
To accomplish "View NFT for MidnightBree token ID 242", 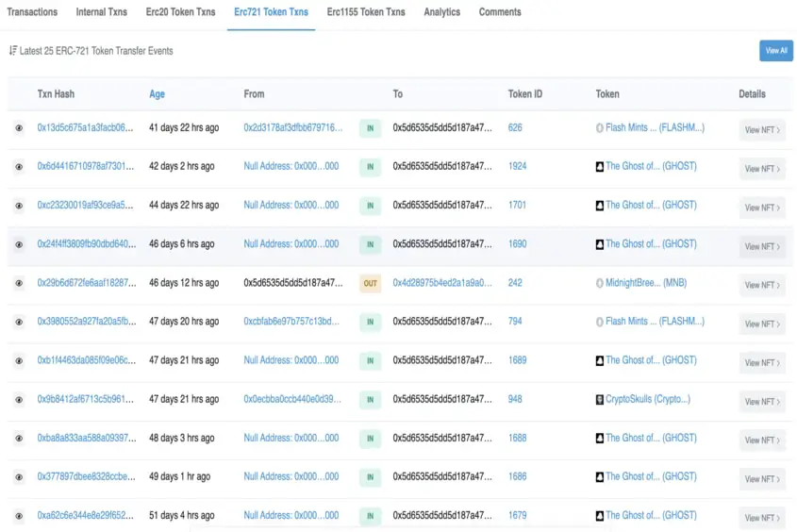I will click(x=762, y=285).
